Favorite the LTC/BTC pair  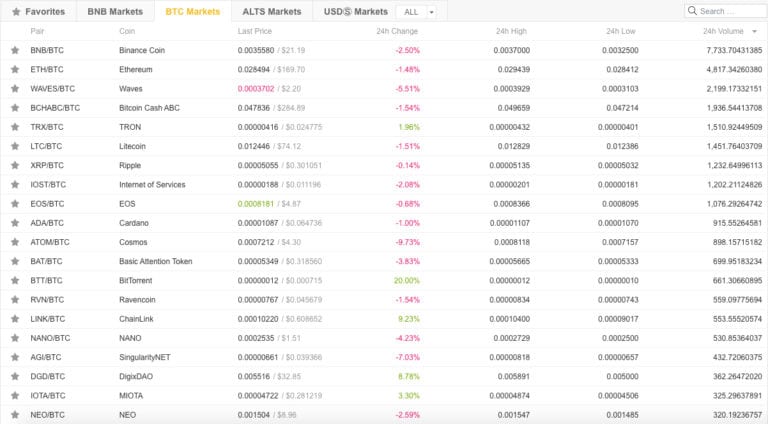(x=15, y=146)
